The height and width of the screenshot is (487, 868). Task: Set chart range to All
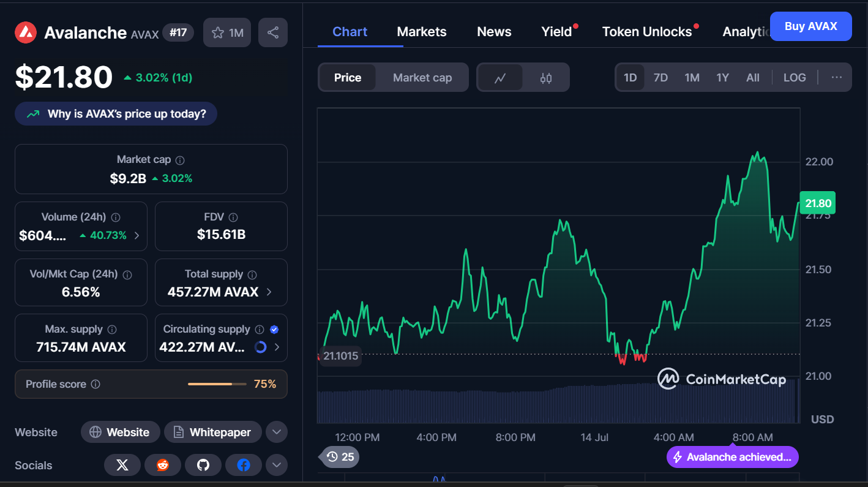pos(753,78)
